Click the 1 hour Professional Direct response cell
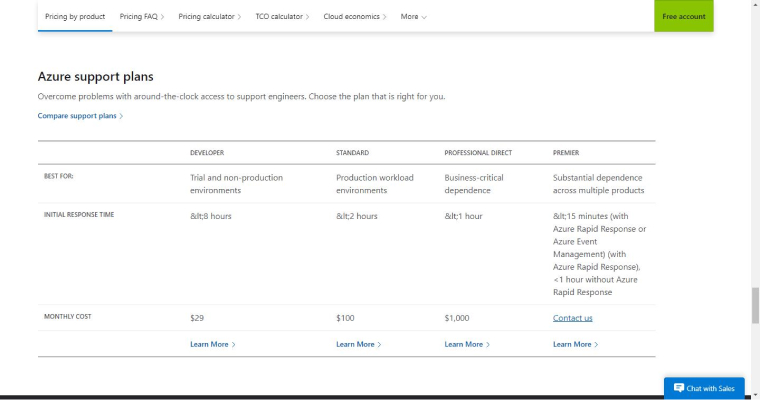This screenshot has height=400, width=760. pyautogui.click(x=463, y=216)
